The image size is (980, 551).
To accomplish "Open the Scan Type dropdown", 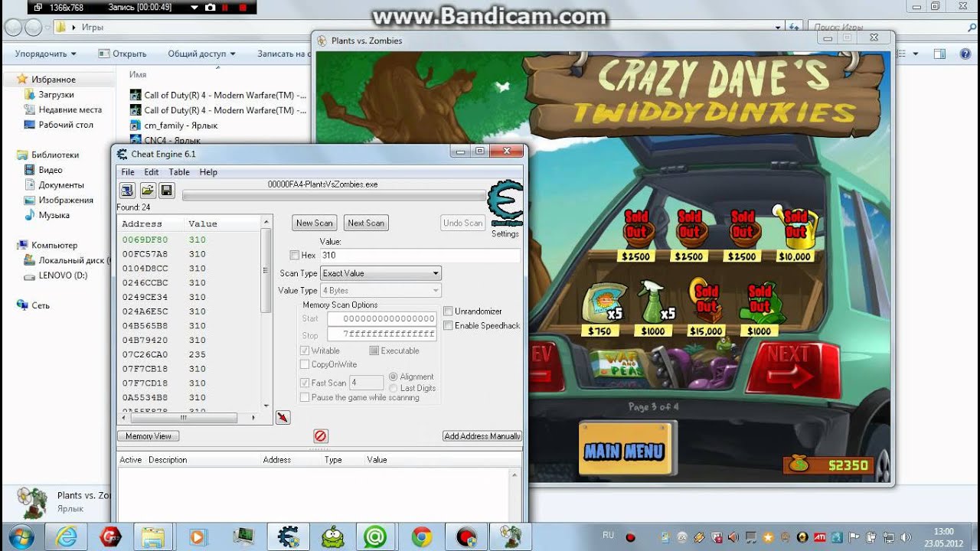I will pos(381,273).
